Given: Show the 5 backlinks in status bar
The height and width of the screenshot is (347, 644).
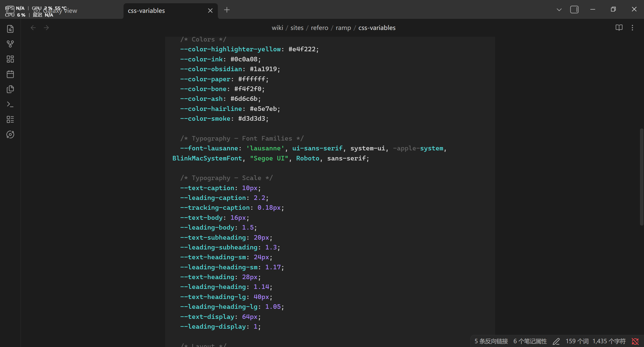Looking at the screenshot, I should click(x=491, y=341).
